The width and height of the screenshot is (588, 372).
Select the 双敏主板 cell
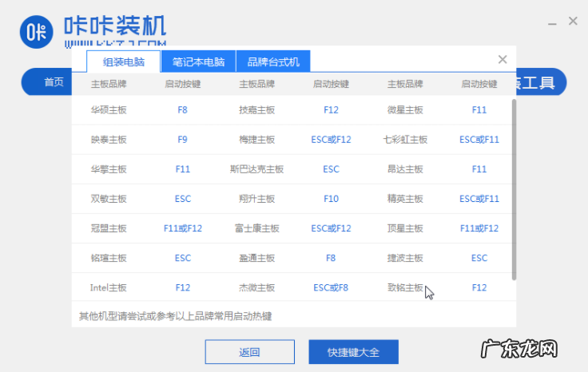click(109, 199)
